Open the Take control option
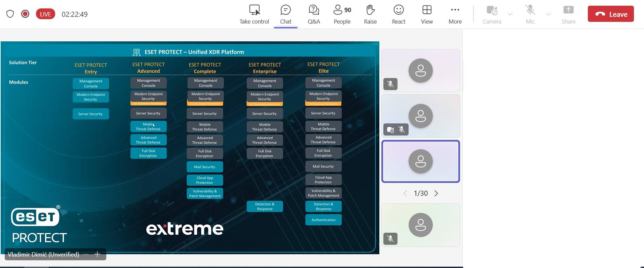Image resolution: width=644 pixels, height=268 pixels. [254, 14]
